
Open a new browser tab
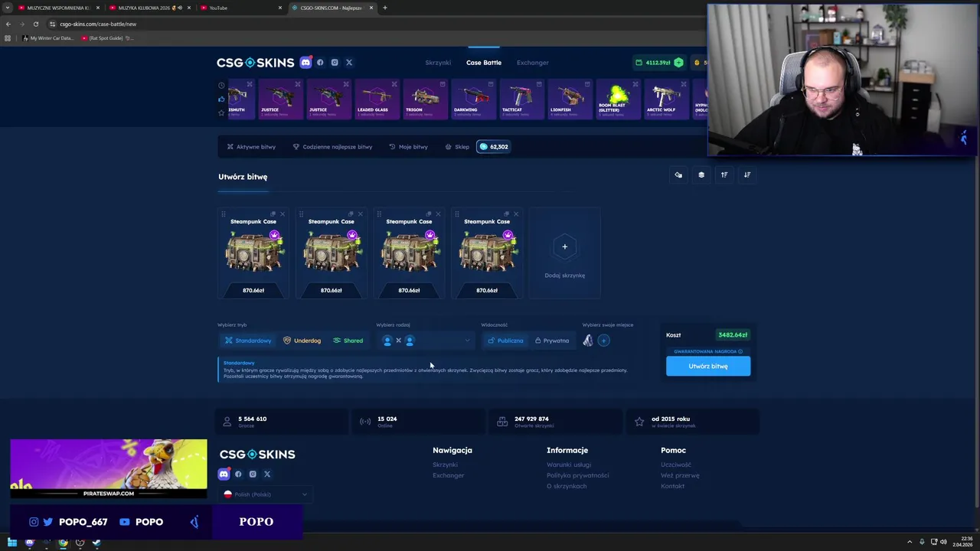tap(384, 8)
